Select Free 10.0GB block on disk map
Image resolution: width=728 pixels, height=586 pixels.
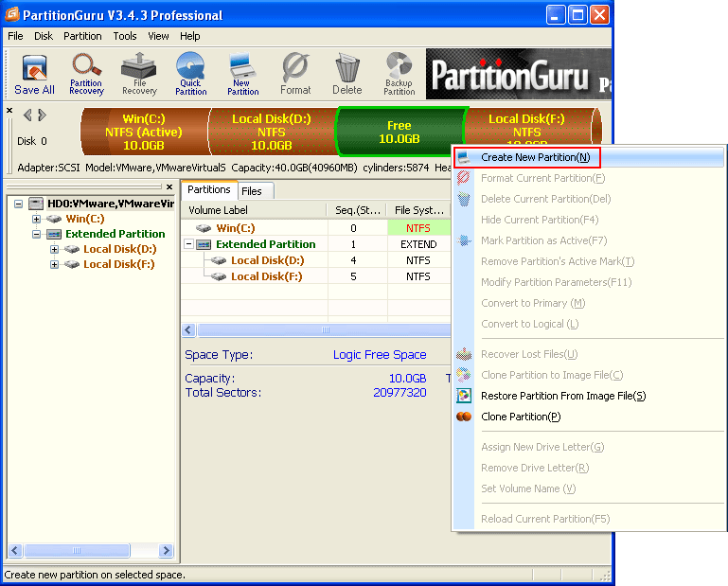coord(400,132)
